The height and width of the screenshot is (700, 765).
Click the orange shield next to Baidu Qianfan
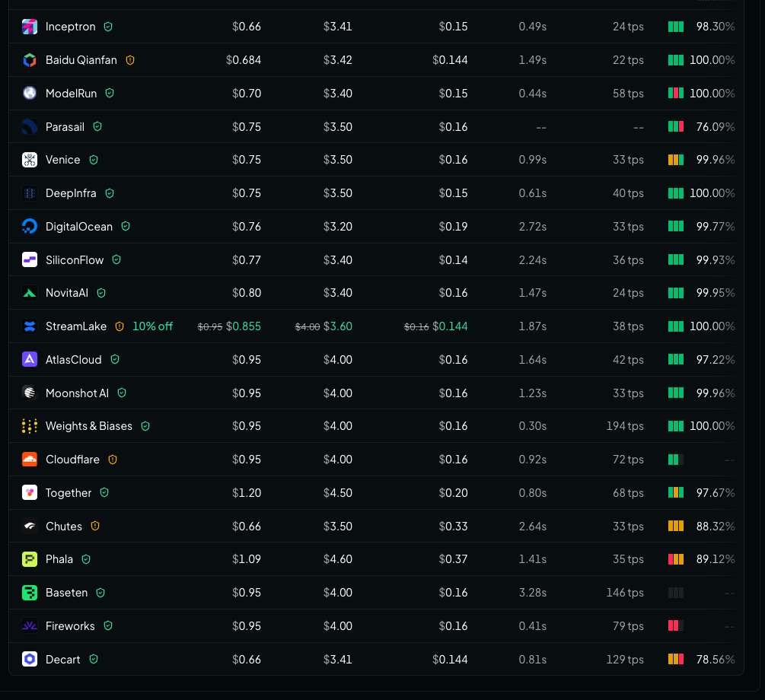point(129,60)
